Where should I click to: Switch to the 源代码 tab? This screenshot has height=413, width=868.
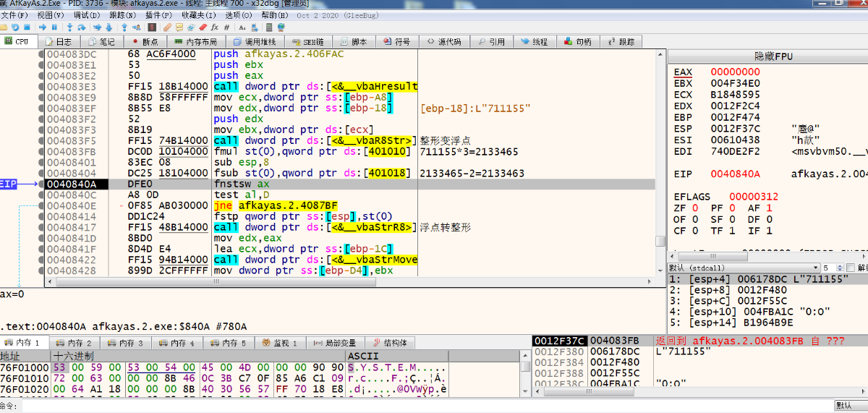coord(443,41)
